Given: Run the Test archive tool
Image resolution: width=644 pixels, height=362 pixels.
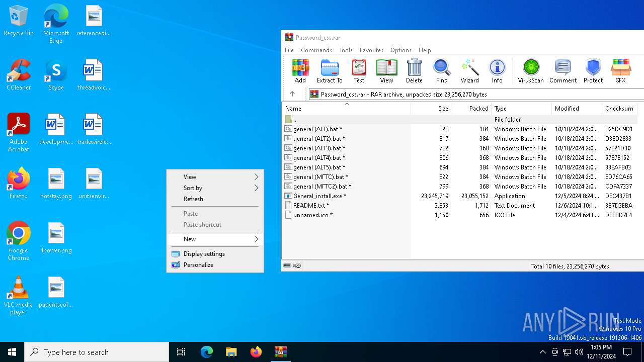Looking at the screenshot, I should 359,71.
